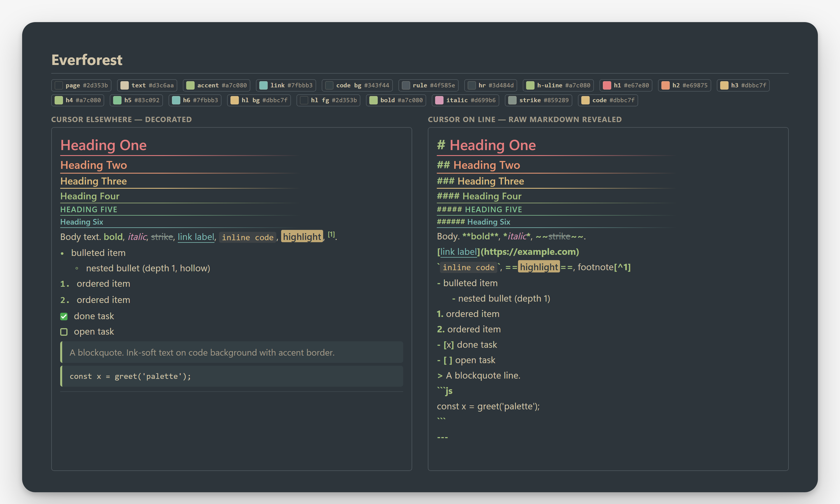Click the ```js fence line
This screenshot has width=840, height=504.
[445, 391]
